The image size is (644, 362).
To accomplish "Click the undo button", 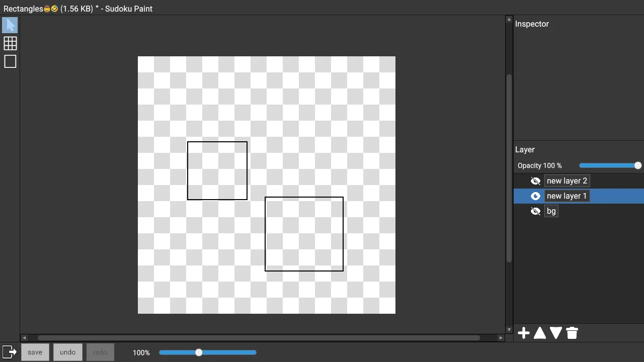I will 67,352.
